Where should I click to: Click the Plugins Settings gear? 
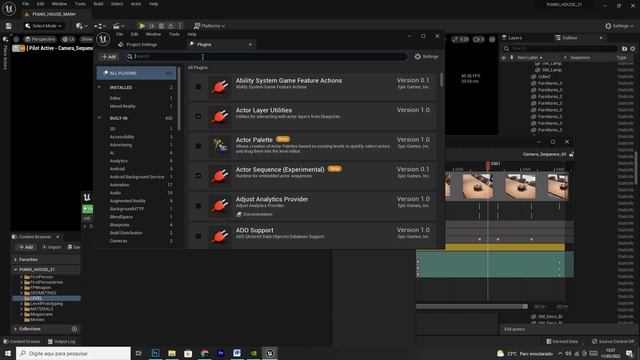[x=427, y=57]
